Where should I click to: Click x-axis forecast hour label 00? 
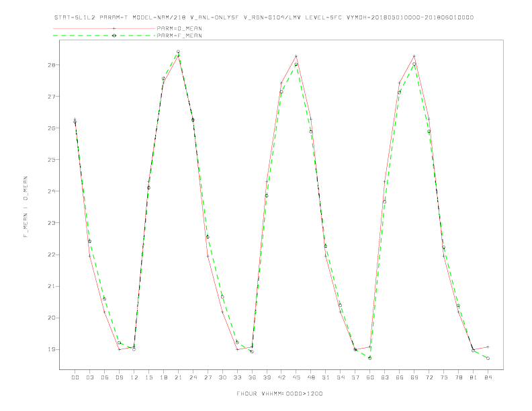pyautogui.click(x=75, y=377)
